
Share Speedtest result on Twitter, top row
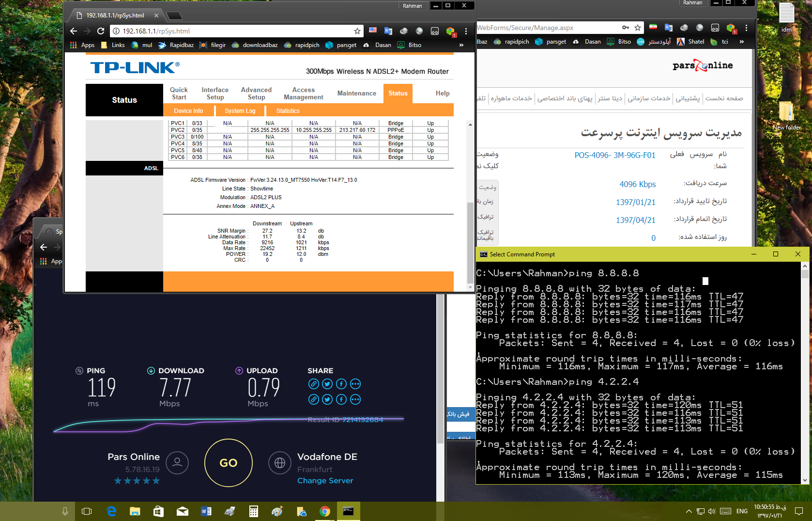point(328,384)
